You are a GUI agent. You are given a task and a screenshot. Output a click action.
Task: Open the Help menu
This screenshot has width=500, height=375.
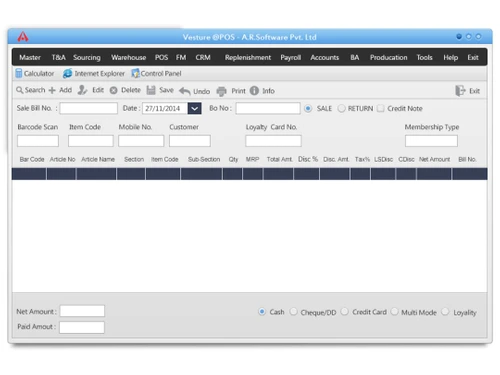click(x=450, y=57)
